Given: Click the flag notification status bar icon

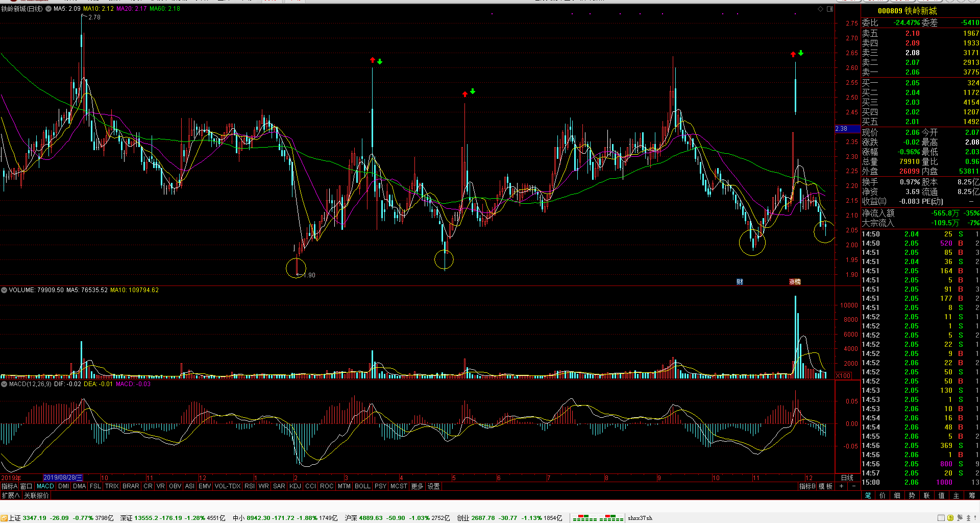Looking at the screenshot, I should coord(959,518).
